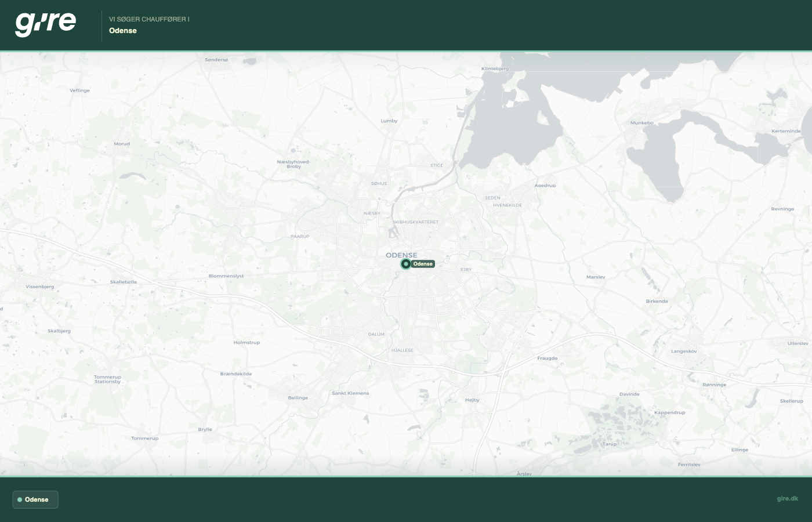Viewport: 812px width, 522px height.
Task: Click the 'VI SØGER CHAUFFØRER I' header text
Action: click(x=149, y=19)
